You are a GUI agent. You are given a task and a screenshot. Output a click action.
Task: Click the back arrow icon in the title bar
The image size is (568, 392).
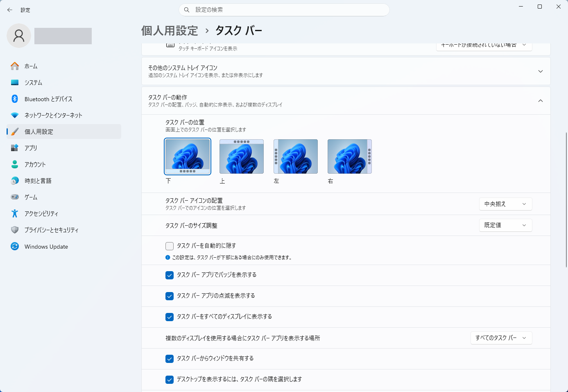click(x=10, y=10)
